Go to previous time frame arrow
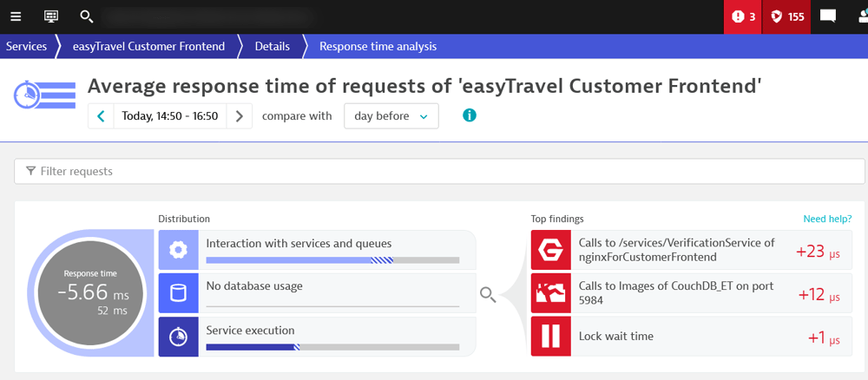This screenshot has height=380, width=868. click(101, 116)
